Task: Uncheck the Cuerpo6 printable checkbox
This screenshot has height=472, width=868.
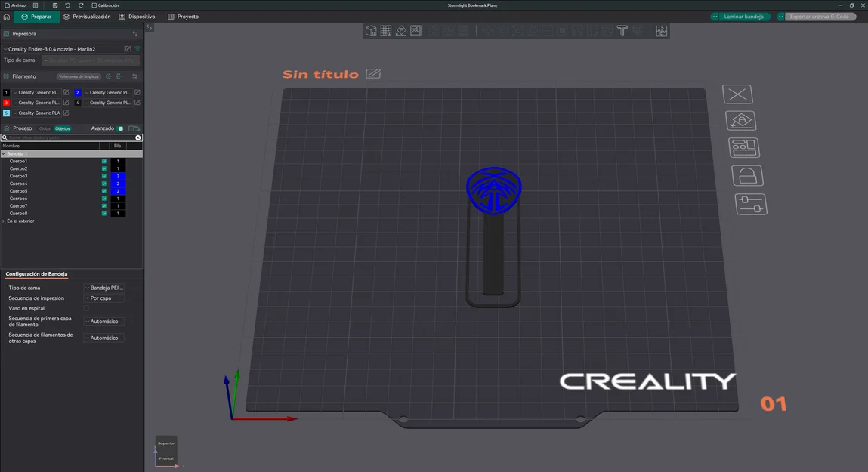Action: [104, 199]
